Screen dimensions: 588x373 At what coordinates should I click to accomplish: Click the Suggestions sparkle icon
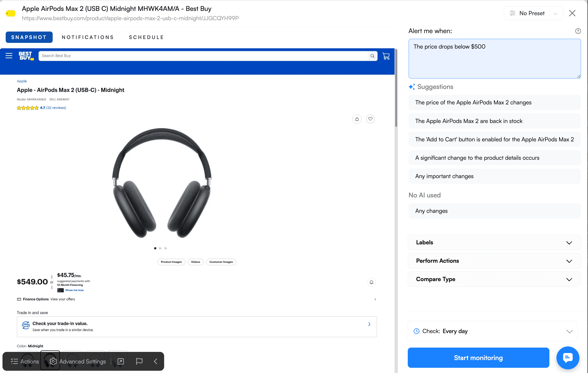pyautogui.click(x=412, y=87)
